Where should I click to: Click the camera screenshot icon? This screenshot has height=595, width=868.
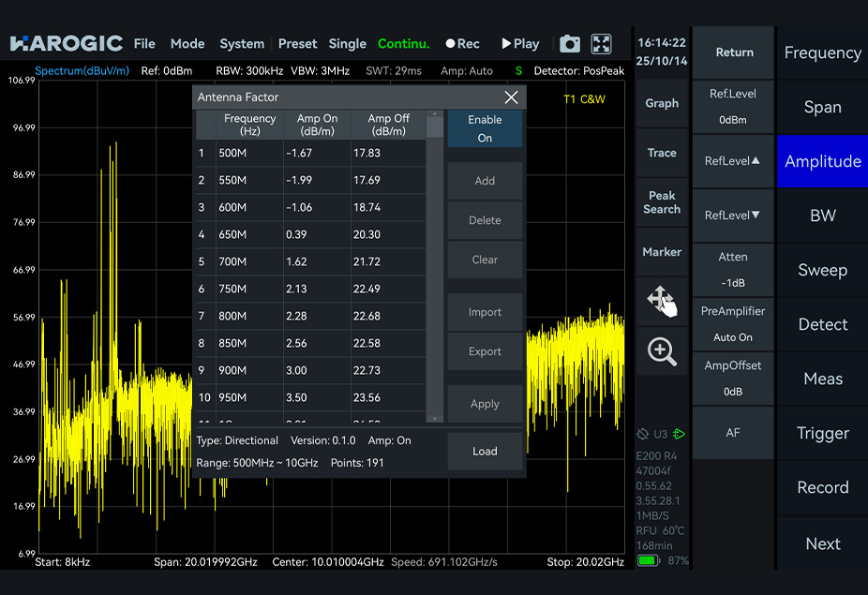pyautogui.click(x=570, y=43)
